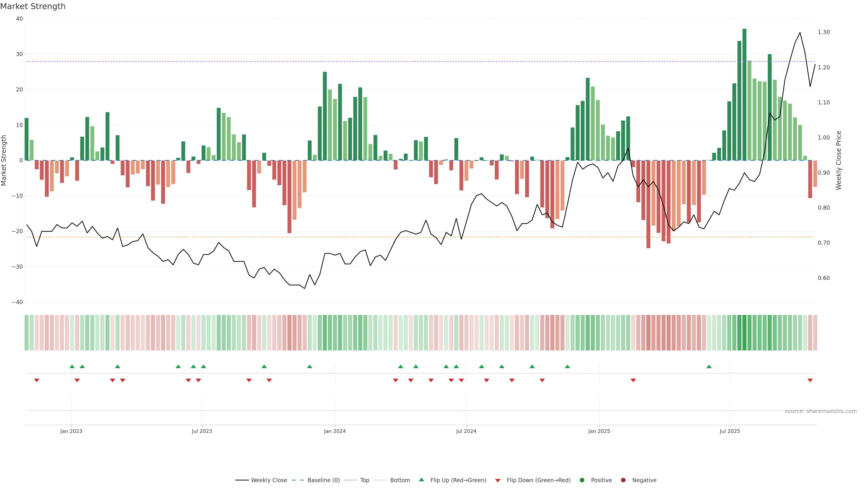Click the Flip Up green triangle legend icon
The image size is (868, 488).
point(421,480)
